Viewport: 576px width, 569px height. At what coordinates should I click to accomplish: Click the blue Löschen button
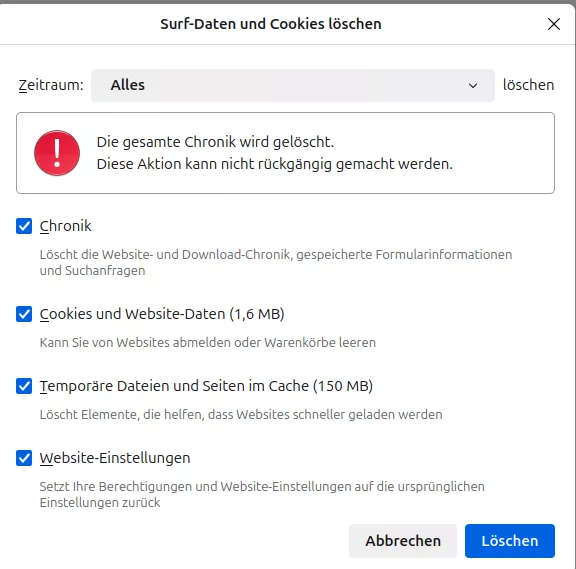click(x=510, y=541)
